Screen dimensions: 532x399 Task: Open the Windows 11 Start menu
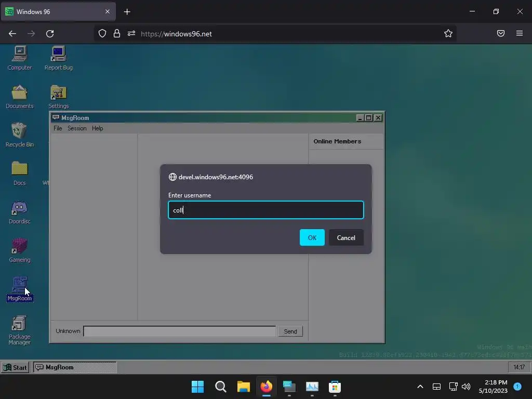click(x=197, y=387)
